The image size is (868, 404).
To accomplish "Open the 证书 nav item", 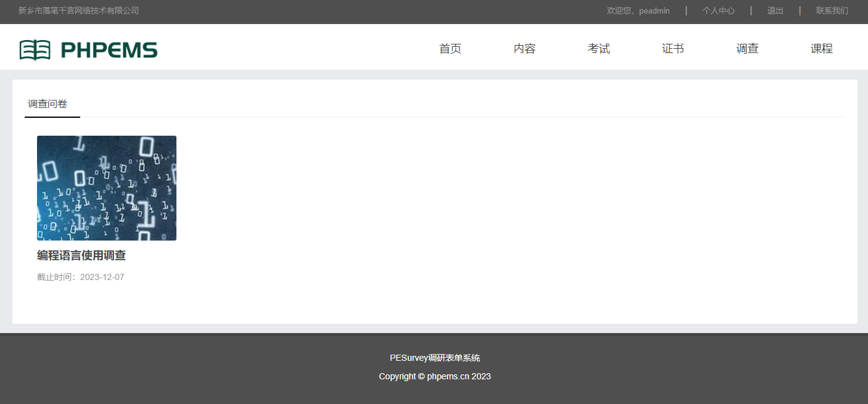I will click(673, 49).
